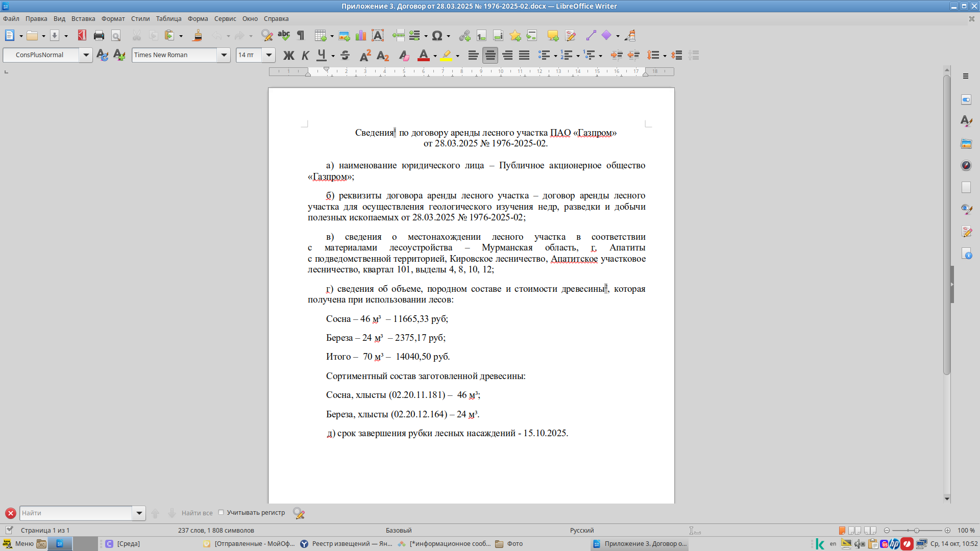Screen dimensions: 980x551
Task: Export document directly as PDF
Action: tap(82, 35)
